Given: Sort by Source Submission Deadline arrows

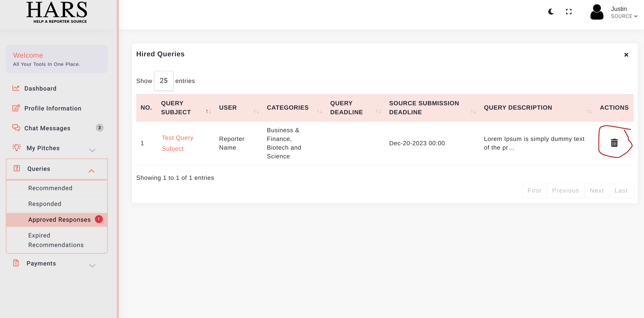Looking at the screenshot, I should (473, 112).
